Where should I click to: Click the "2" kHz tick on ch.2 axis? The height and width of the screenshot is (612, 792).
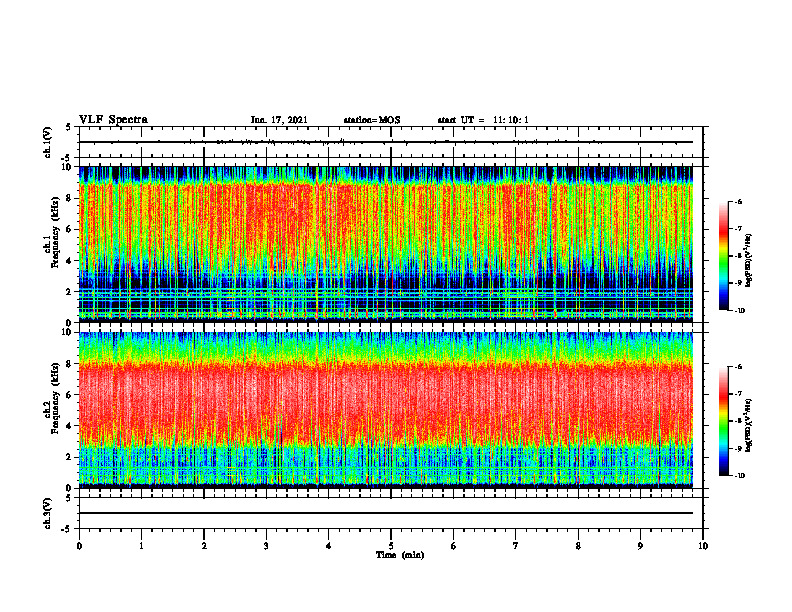pos(70,457)
